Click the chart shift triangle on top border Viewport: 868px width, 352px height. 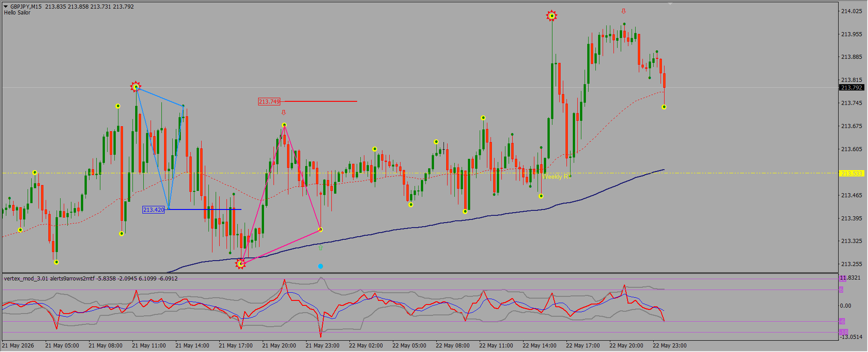(x=670, y=4)
